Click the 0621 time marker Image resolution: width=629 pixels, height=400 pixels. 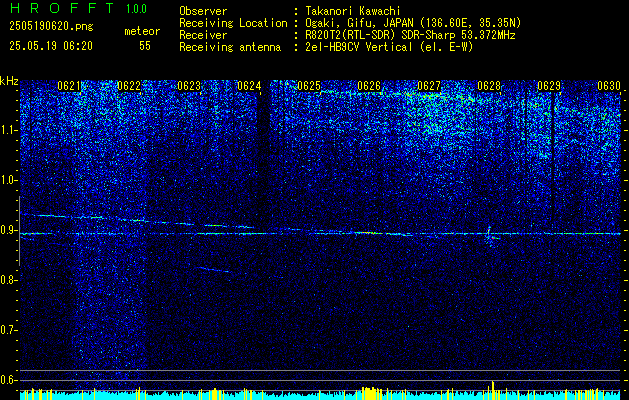[x=69, y=86]
